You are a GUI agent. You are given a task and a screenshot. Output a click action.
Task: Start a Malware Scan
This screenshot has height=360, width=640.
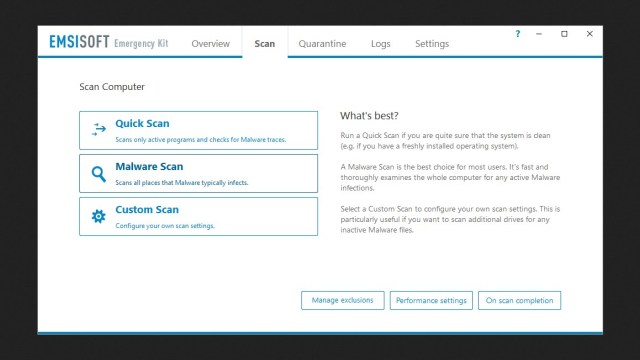pos(198,173)
